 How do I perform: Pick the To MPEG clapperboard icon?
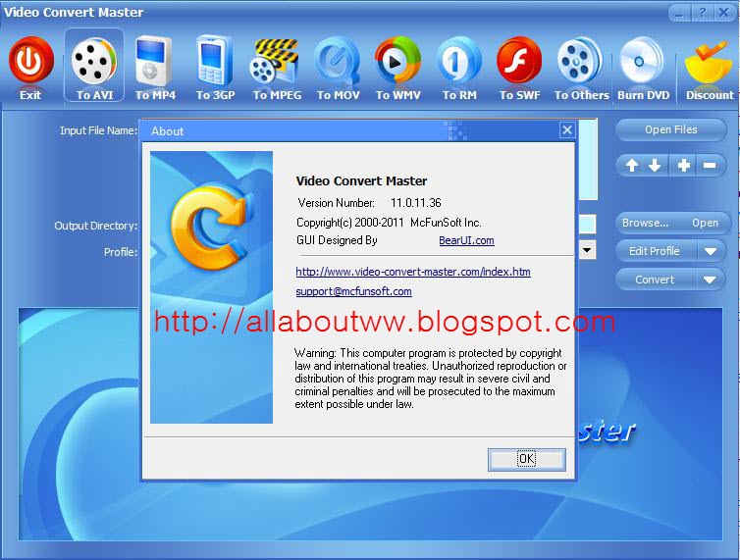275,61
